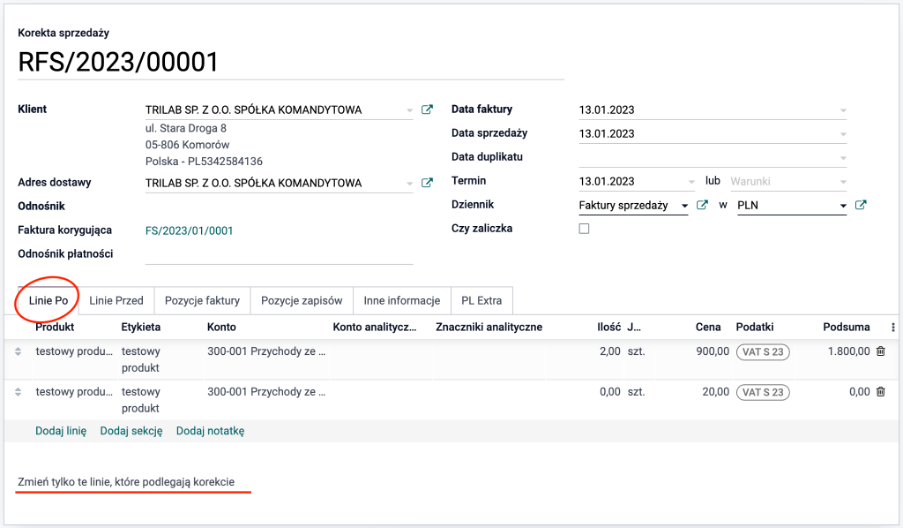Grab drag handle of the 20,00 price line
Image resolution: width=904 pixels, height=528 pixels.
18,392
